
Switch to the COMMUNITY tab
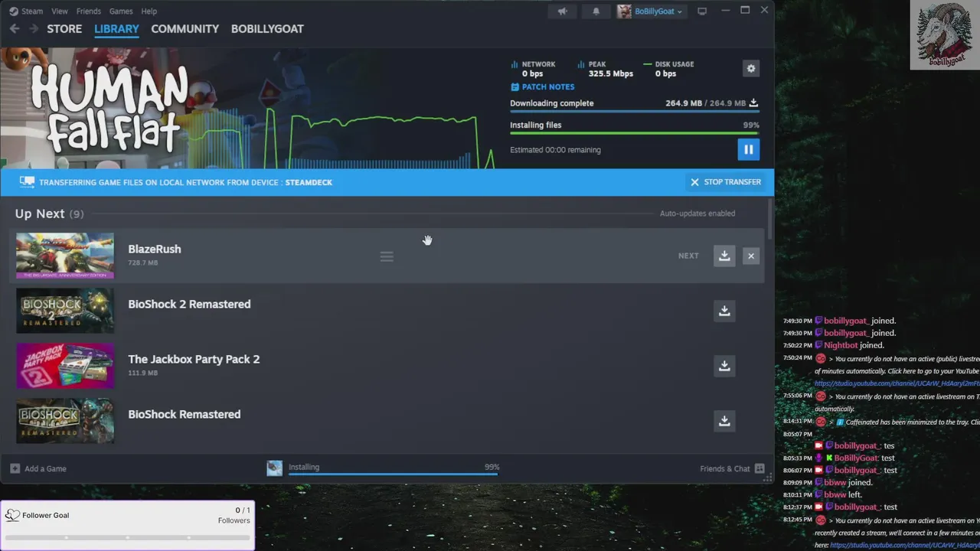185,29
